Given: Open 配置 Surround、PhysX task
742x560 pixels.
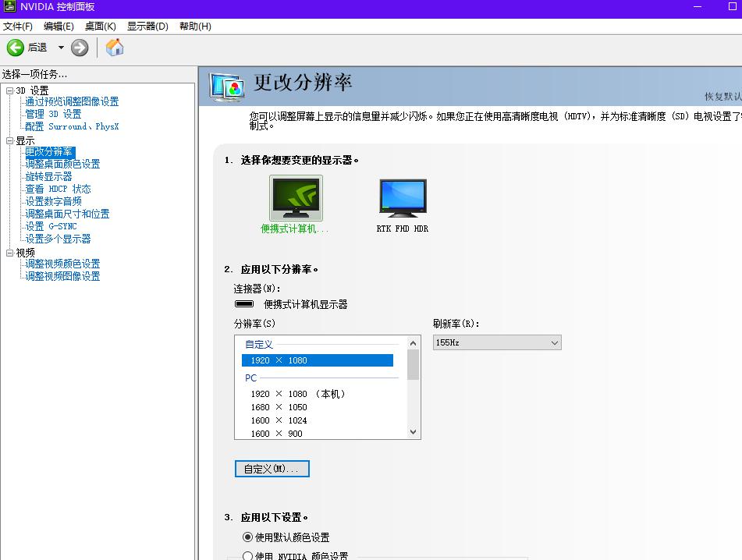Looking at the screenshot, I should tap(72, 127).
